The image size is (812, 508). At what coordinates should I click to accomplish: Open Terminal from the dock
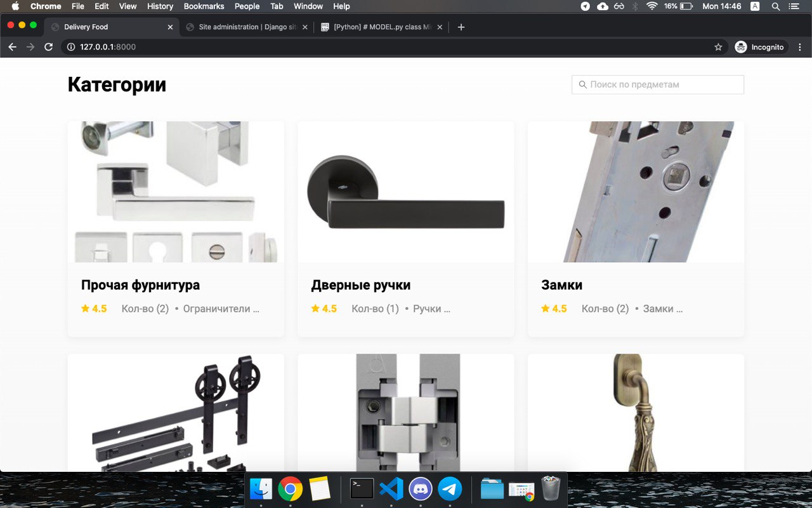click(x=362, y=489)
